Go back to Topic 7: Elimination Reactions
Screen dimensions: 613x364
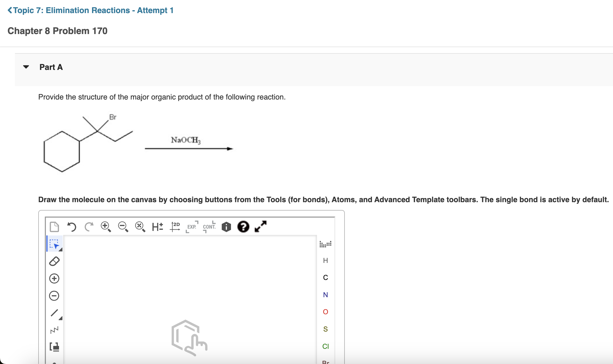89,10
